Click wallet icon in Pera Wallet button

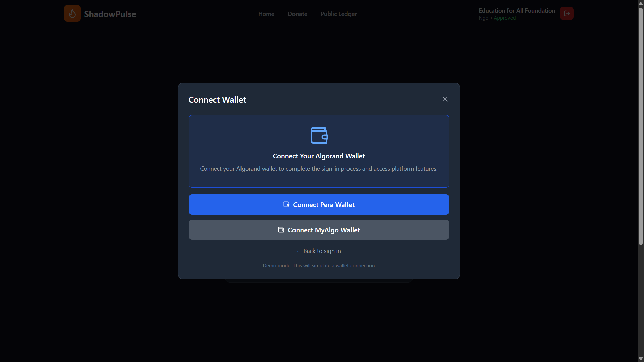(286, 204)
